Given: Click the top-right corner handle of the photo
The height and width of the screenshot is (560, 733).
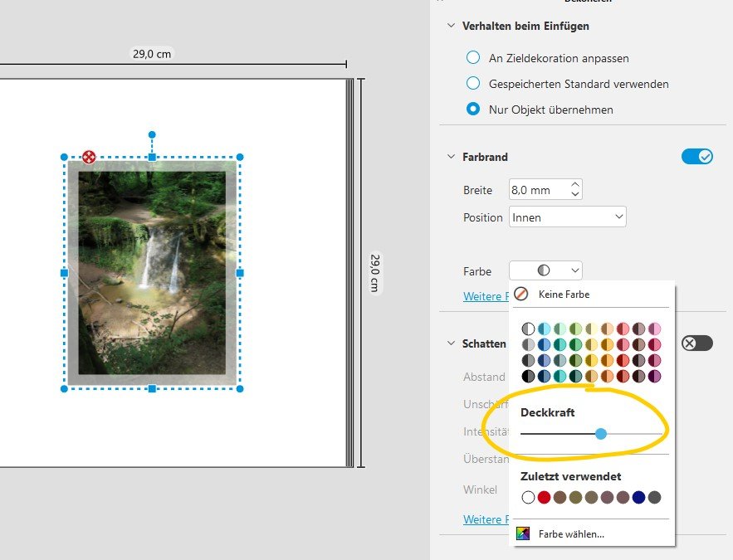Looking at the screenshot, I should pyautogui.click(x=240, y=157).
